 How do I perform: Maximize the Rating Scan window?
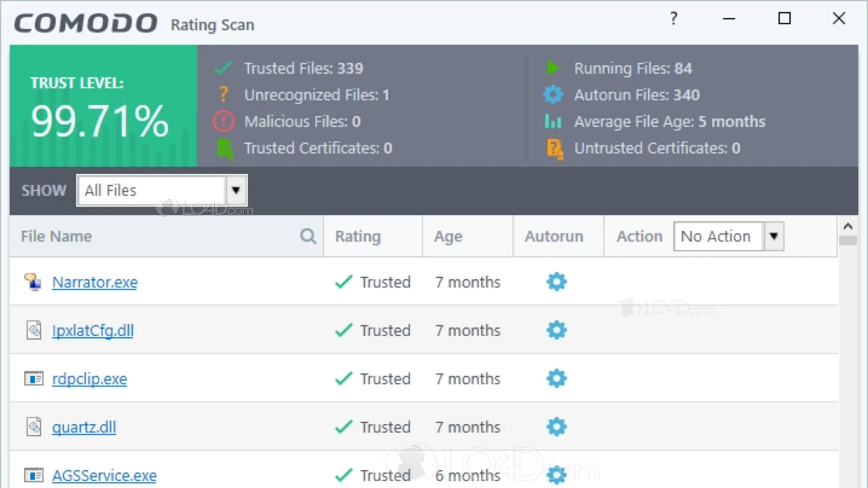point(784,18)
